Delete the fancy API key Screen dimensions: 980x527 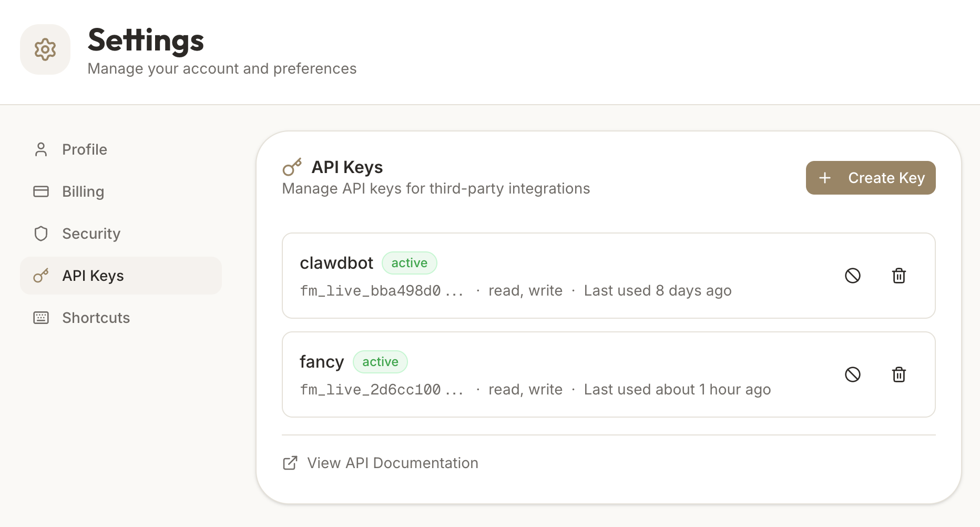point(899,374)
